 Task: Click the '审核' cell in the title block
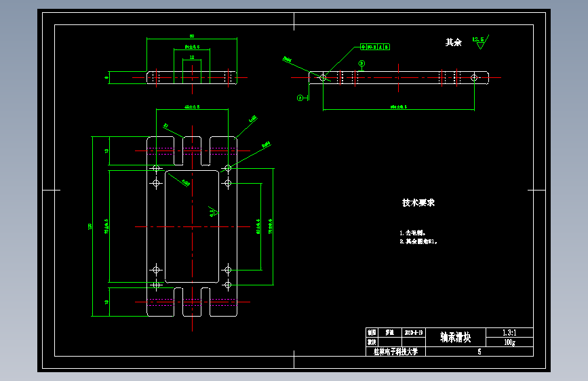click(372, 342)
